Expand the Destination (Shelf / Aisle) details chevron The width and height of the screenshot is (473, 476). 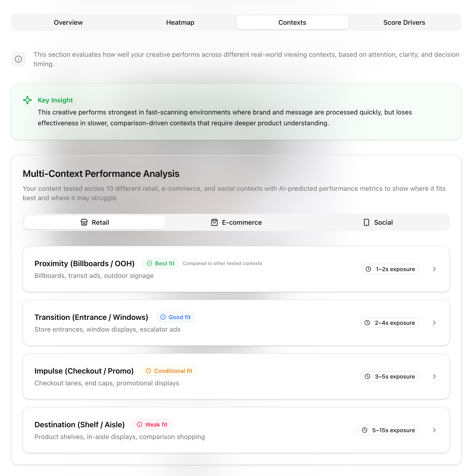434,430
